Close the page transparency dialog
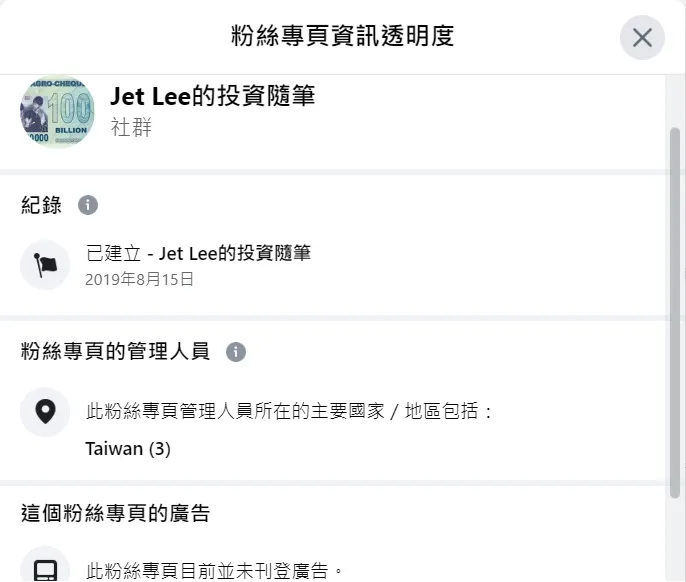The height and width of the screenshot is (582, 686). pos(642,38)
